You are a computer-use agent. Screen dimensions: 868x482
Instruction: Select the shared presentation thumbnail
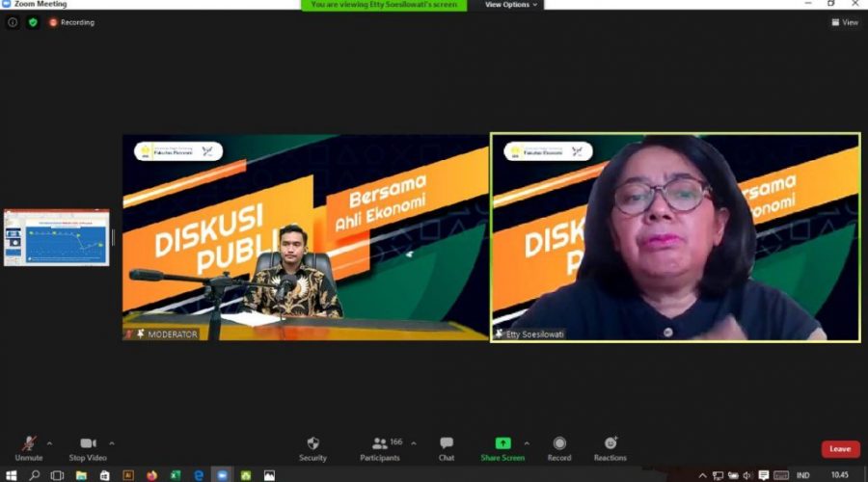pyautogui.click(x=57, y=237)
